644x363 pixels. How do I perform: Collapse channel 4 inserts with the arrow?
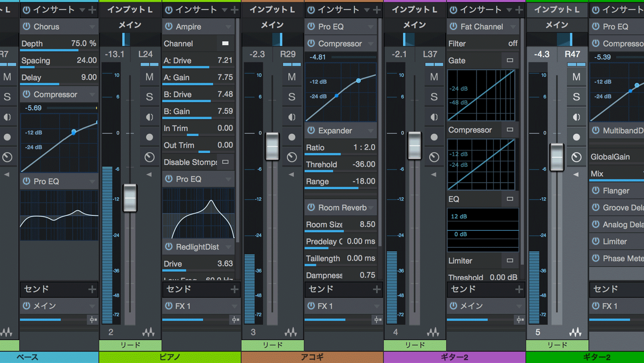tap(433, 174)
